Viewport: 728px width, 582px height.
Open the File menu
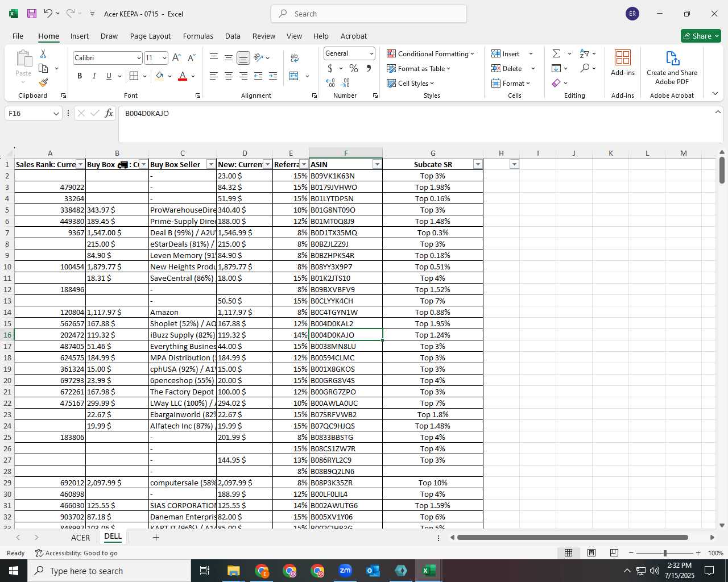pyautogui.click(x=18, y=36)
